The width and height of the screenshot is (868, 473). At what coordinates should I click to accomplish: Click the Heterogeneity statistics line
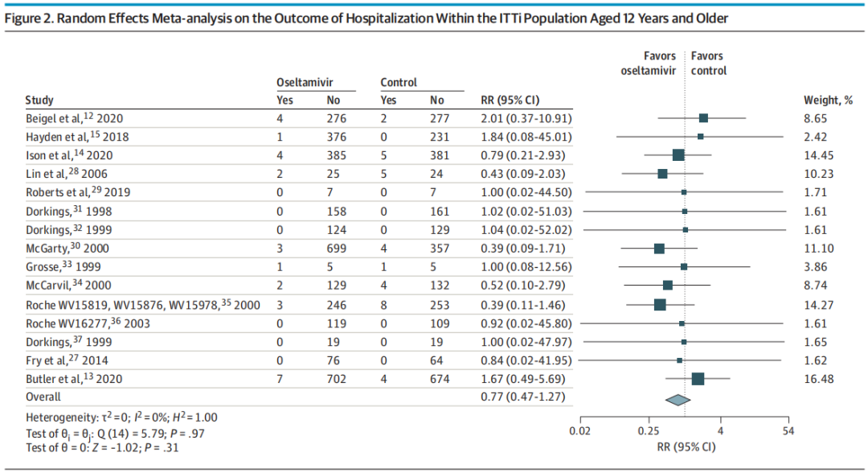121,417
